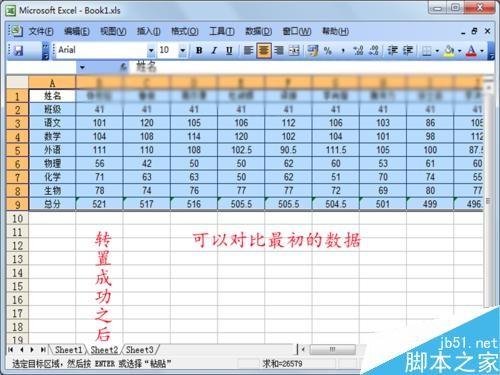Screen dimensions: 500x375
Task: Open the 窗口(W) menu
Action: pyautogui.click(x=297, y=31)
